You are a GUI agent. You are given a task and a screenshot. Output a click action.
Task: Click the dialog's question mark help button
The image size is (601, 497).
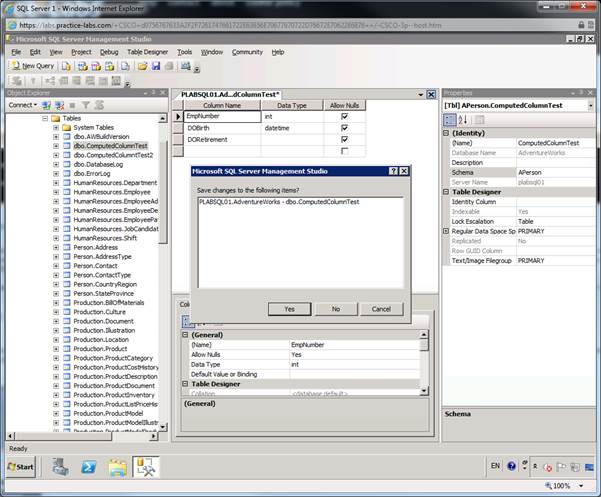(x=393, y=171)
